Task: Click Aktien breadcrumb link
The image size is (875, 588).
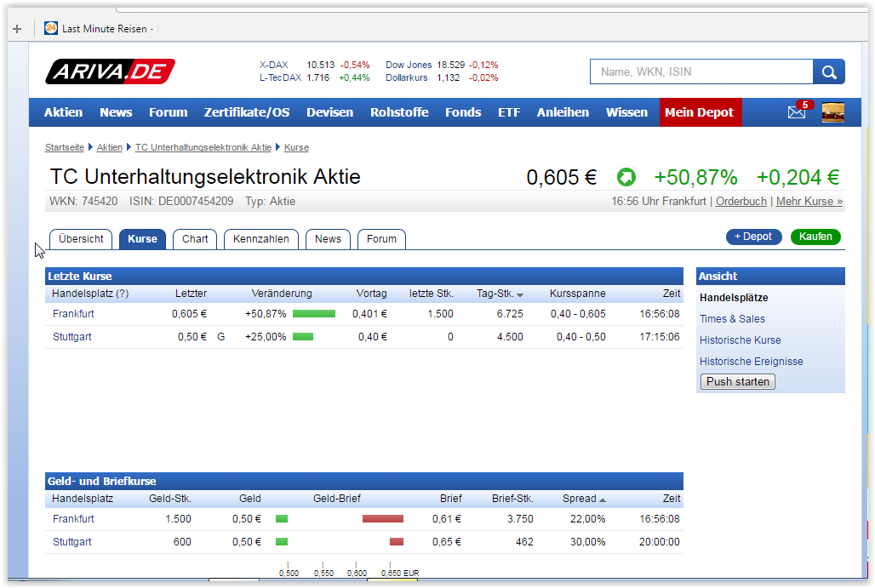Action: point(109,147)
